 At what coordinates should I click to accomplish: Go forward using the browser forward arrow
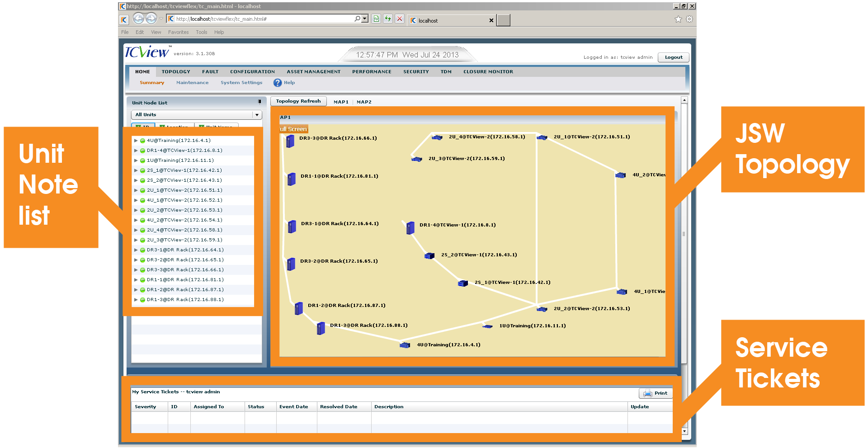[151, 19]
